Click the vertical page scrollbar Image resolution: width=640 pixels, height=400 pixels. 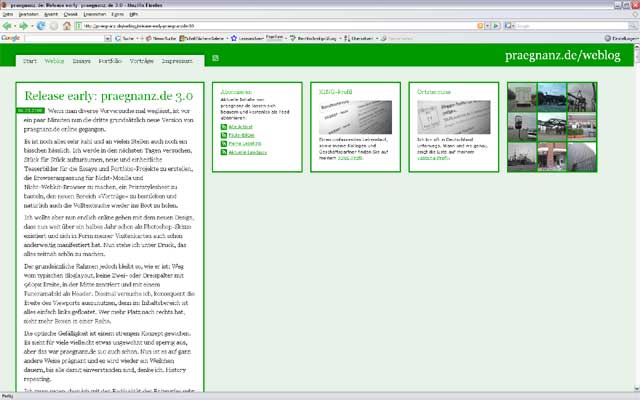[636, 218]
